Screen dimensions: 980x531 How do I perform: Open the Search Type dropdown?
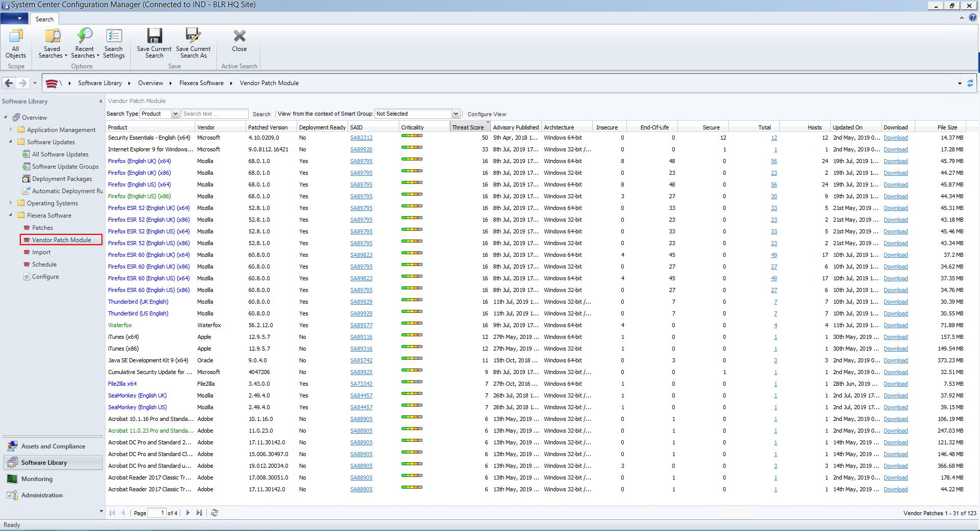point(175,114)
